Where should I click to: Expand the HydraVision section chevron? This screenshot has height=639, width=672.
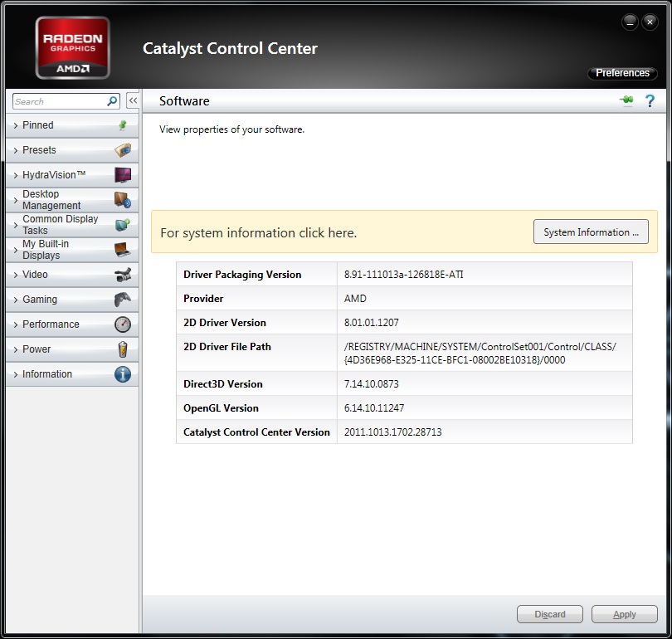click(x=16, y=175)
